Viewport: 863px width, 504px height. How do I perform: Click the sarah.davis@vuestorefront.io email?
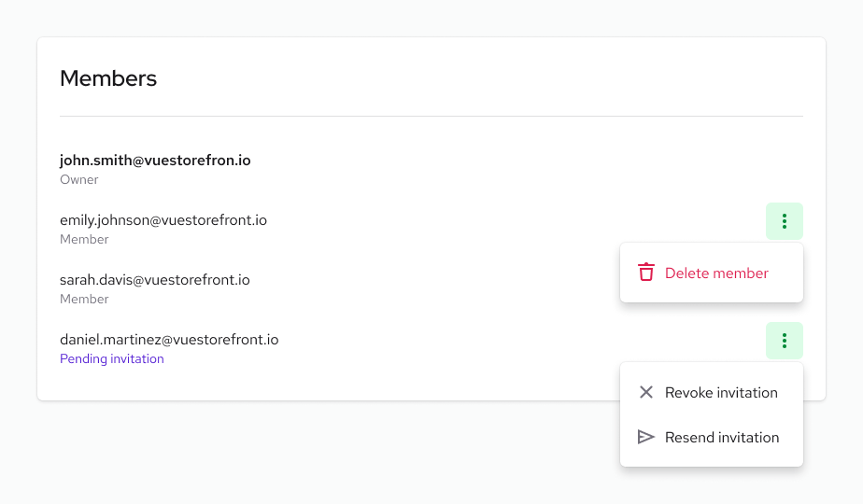click(154, 280)
